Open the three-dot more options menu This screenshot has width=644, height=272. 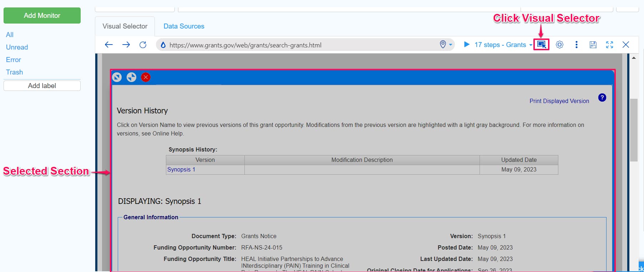[576, 45]
